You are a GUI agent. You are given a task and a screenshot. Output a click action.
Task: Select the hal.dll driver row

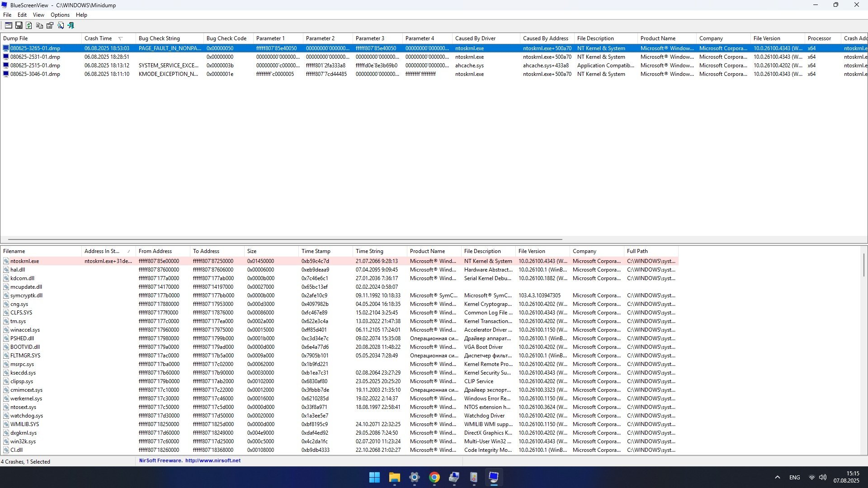[x=339, y=270]
